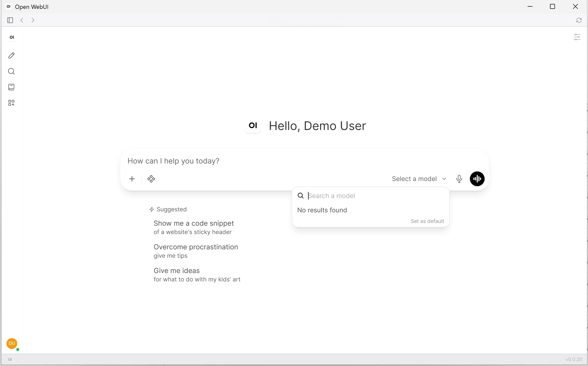Click the small OI icon in status bar

10,360
